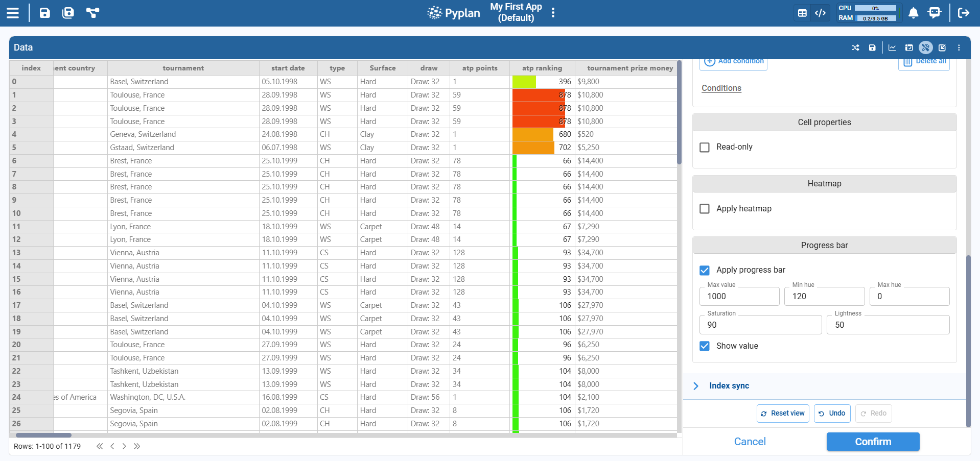
Task: Open the line chart icon in Data header
Action: point(892,47)
